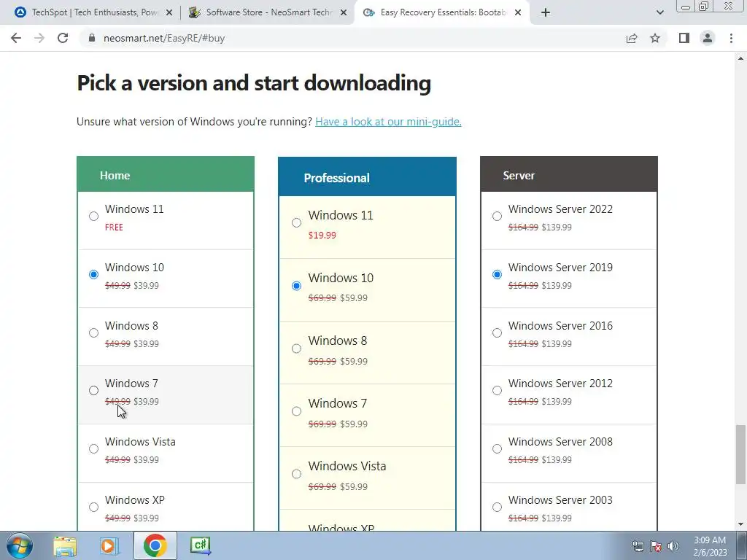Select Professional Windows 10 radio button
This screenshot has width=747, height=560.
click(296, 286)
